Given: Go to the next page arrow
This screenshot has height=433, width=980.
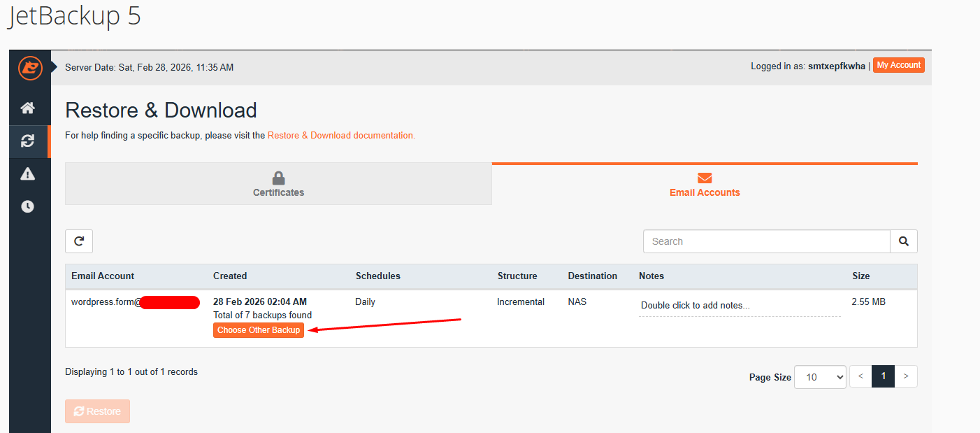Looking at the screenshot, I should point(906,376).
